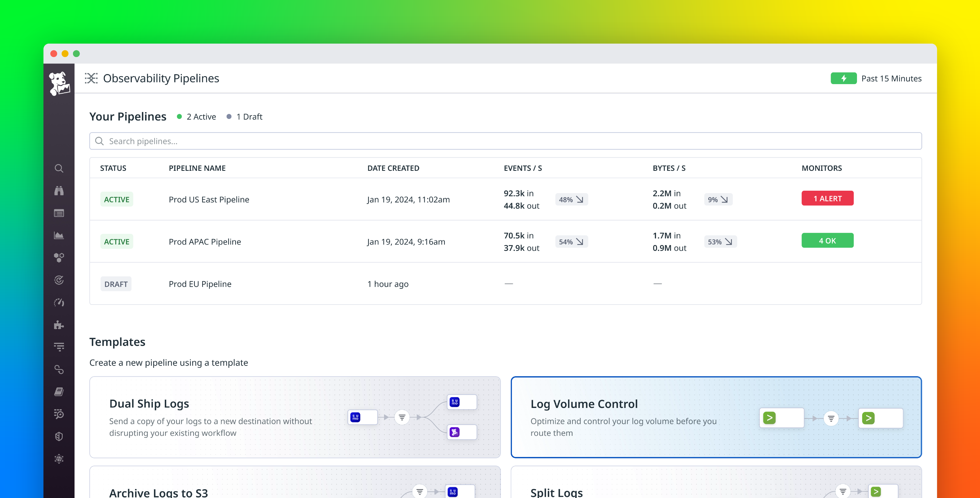
Task: Toggle the lightning bolt live mode switch
Action: [844, 78]
